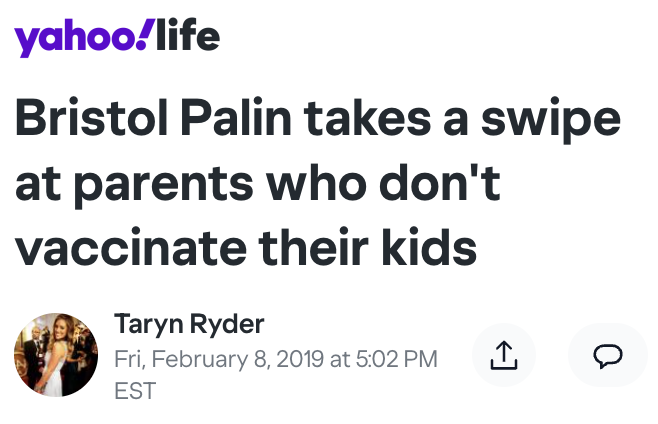Click the "EST" timezone text

point(135,390)
